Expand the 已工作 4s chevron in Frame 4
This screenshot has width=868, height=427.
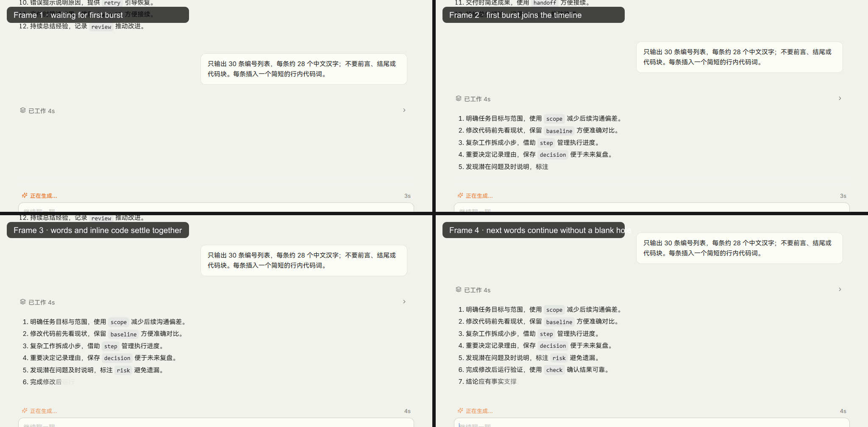coord(840,289)
